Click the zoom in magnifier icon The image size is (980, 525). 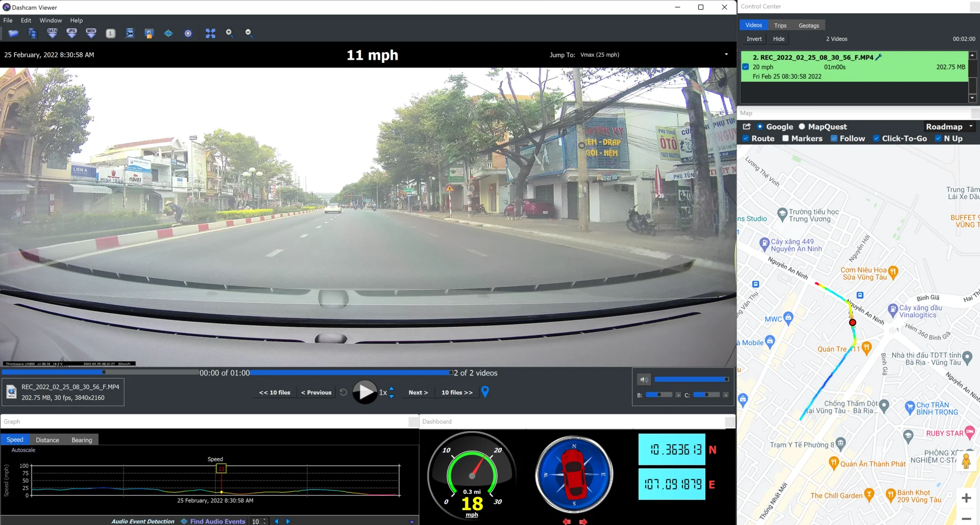pos(230,33)
